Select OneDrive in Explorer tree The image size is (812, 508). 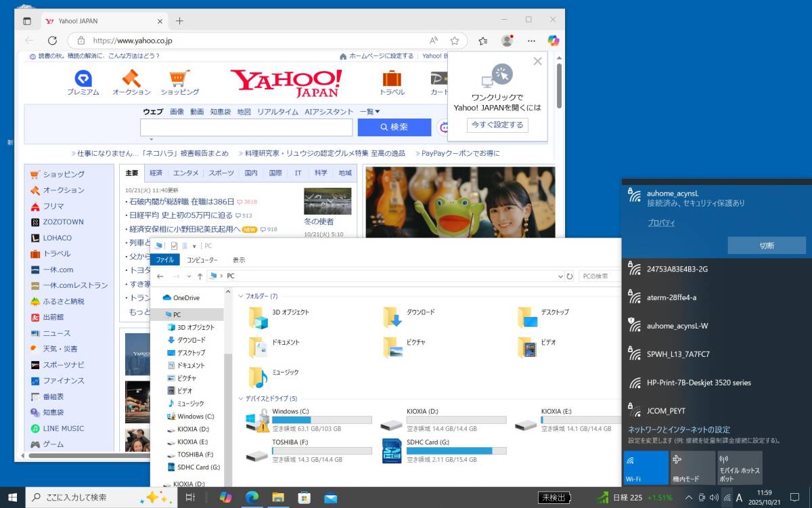point(186,298)
